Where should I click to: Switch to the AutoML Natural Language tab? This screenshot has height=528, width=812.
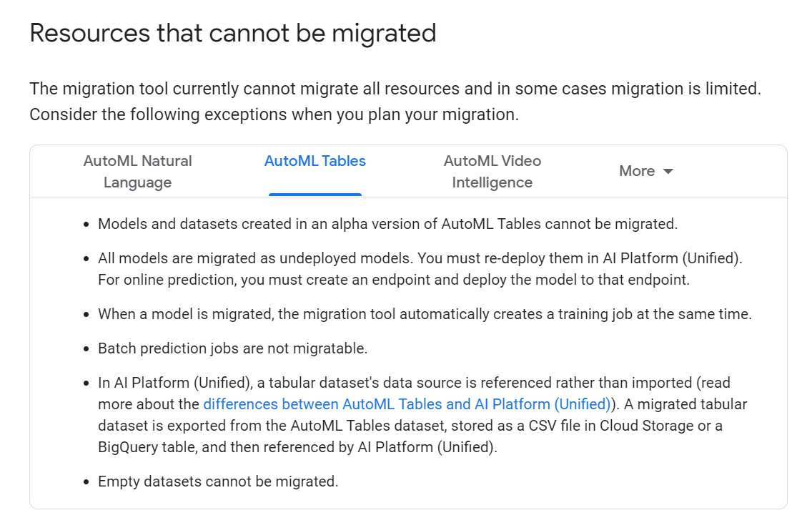(137, 171)
